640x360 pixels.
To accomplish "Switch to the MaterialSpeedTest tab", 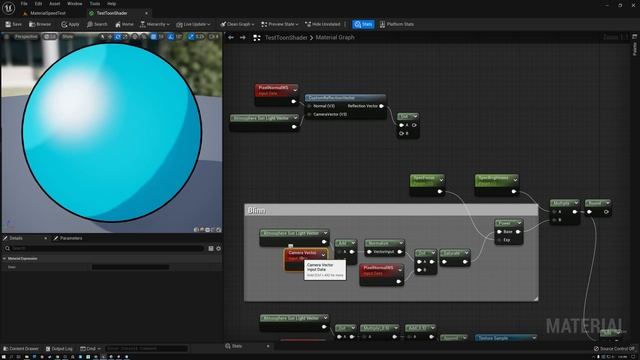I will pyautogui.click(x=48, y=13).
